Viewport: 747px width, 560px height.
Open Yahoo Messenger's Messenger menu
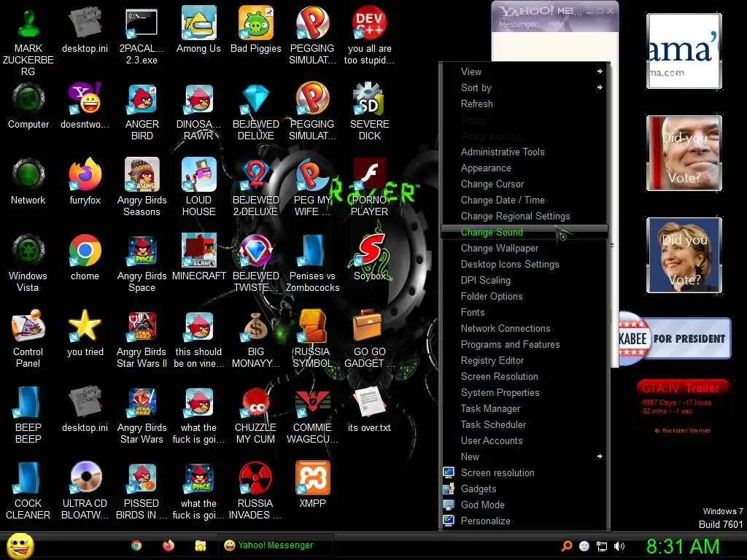pyautogui.click(x=517, y=24)
